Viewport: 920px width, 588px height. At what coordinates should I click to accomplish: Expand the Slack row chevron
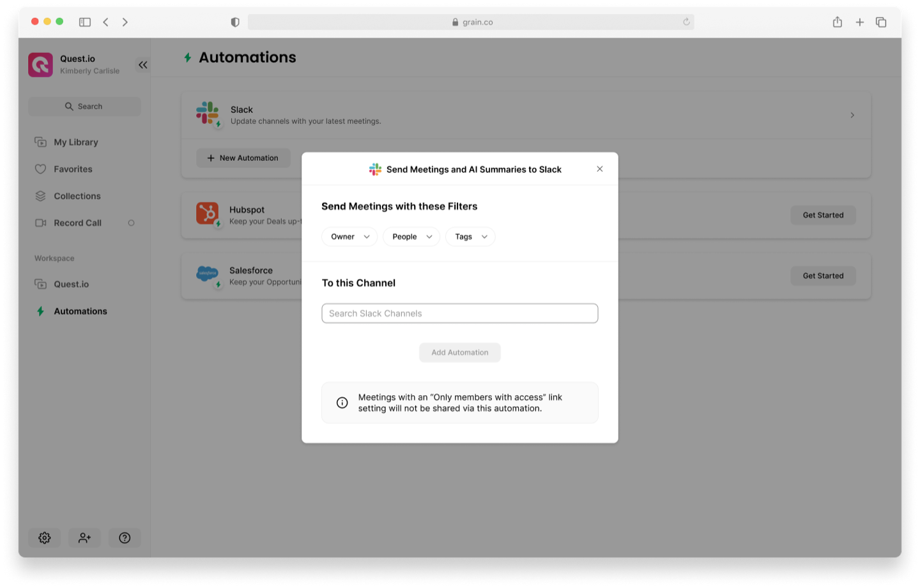tap(852, 116)
